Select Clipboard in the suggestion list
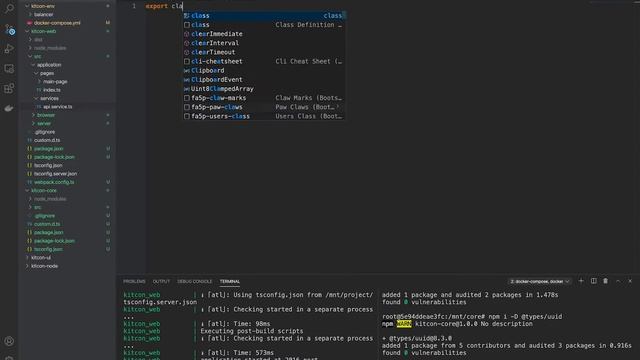 click(264, 70)
